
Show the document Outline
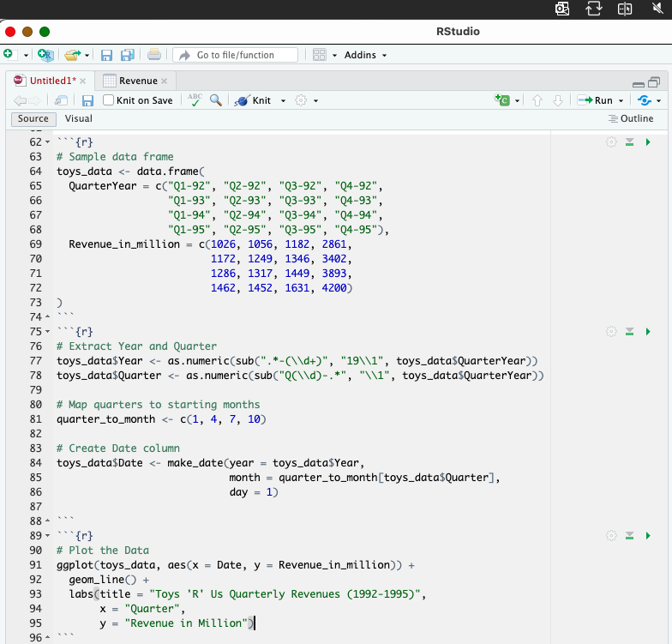631,118
